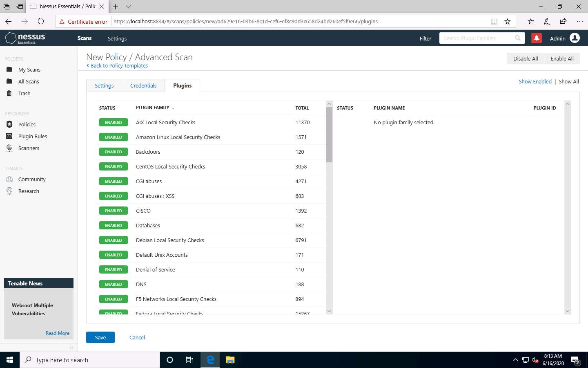588x368 pixels.
Task: Open My Scans folder icon
Action: [9, 70]
